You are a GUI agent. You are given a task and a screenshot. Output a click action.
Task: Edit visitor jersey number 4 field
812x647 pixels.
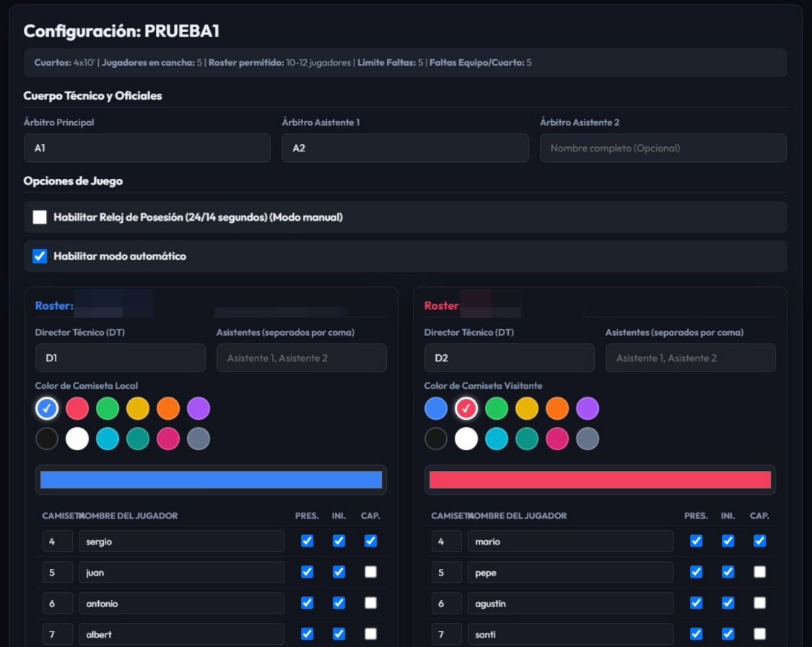click(446, 541)
